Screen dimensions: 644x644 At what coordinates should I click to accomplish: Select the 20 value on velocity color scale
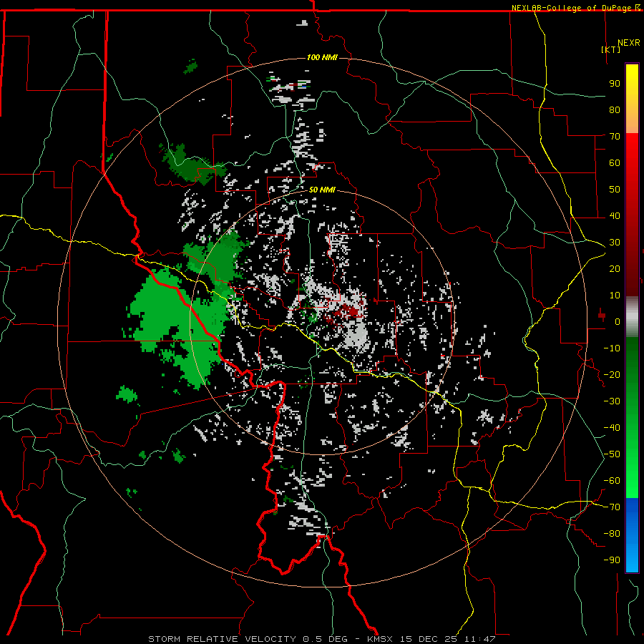(x=615, y=268)
